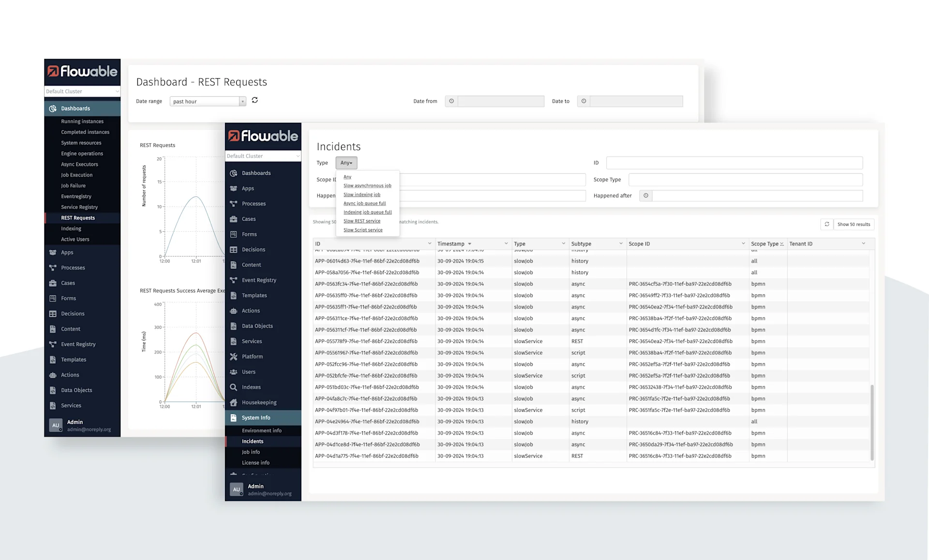The width and height of the screenshot is (929, 560).
Task: Click the Admin user profile in Incidents sidebar
Action: click(x=263, y=489)
